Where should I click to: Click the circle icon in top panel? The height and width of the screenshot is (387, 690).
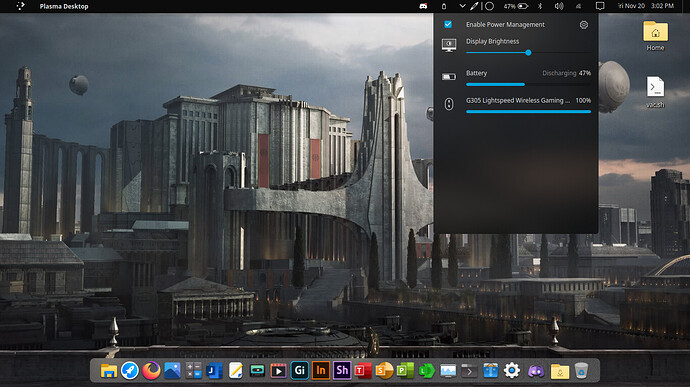click(x=489, y=6)
